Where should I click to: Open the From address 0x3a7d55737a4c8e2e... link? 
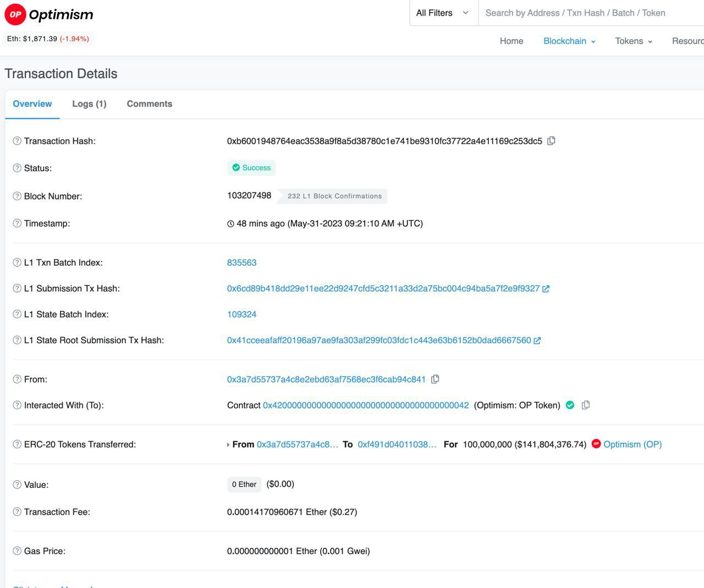click(326, 379)
